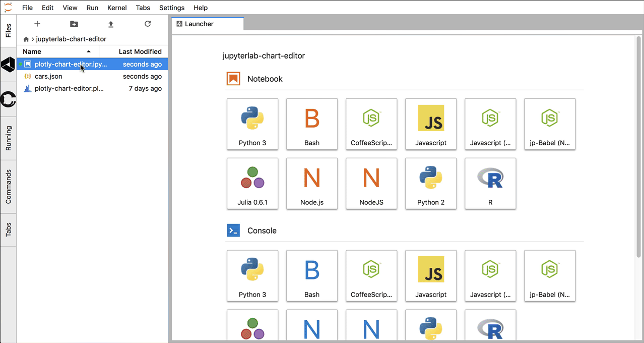Open the hexagon extension sidebar icon
The width and height of the screenshot is (644, 343).
click(x=8, y=65)
